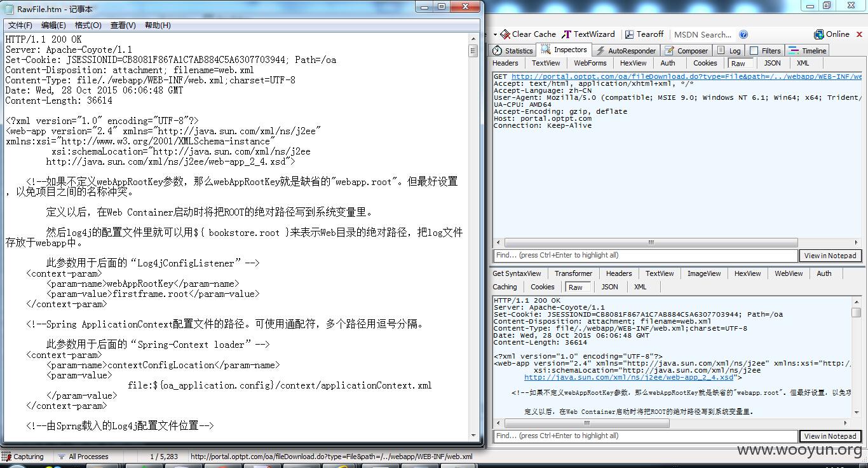Open the Transformer response tab
Viewport: 868px width, 468px height.
(x=573, y=273)
